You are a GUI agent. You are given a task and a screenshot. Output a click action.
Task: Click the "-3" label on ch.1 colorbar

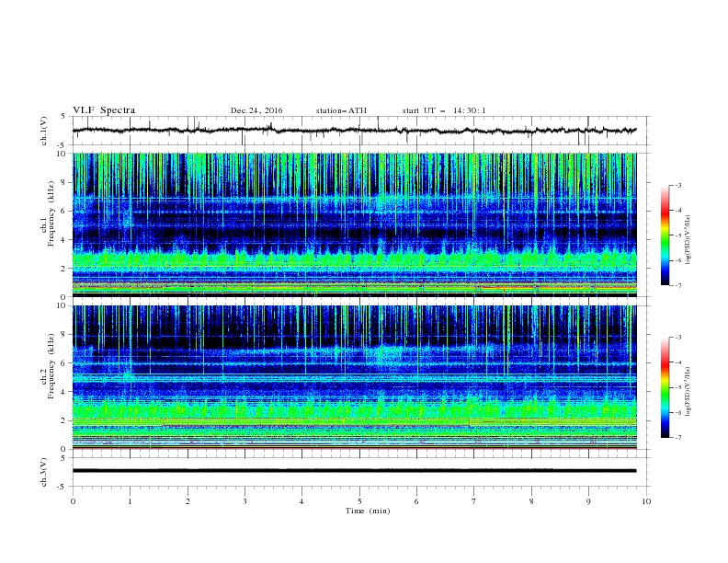pyautogui.click(x=678, y=185)
